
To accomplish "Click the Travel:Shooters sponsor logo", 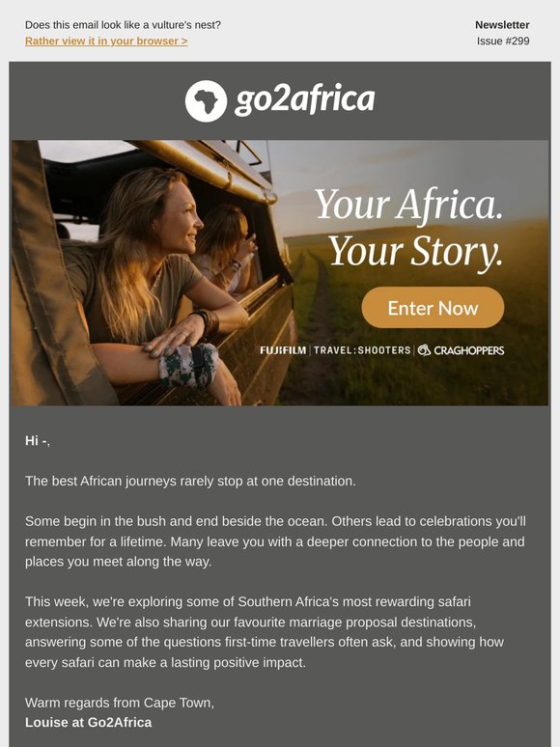I will click(362, 350).
